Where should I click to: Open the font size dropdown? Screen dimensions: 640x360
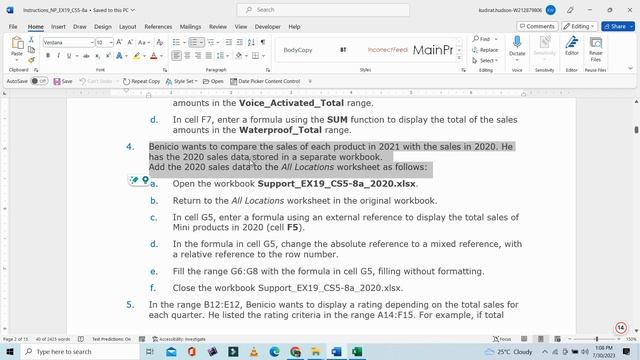(x=111, y=42)
